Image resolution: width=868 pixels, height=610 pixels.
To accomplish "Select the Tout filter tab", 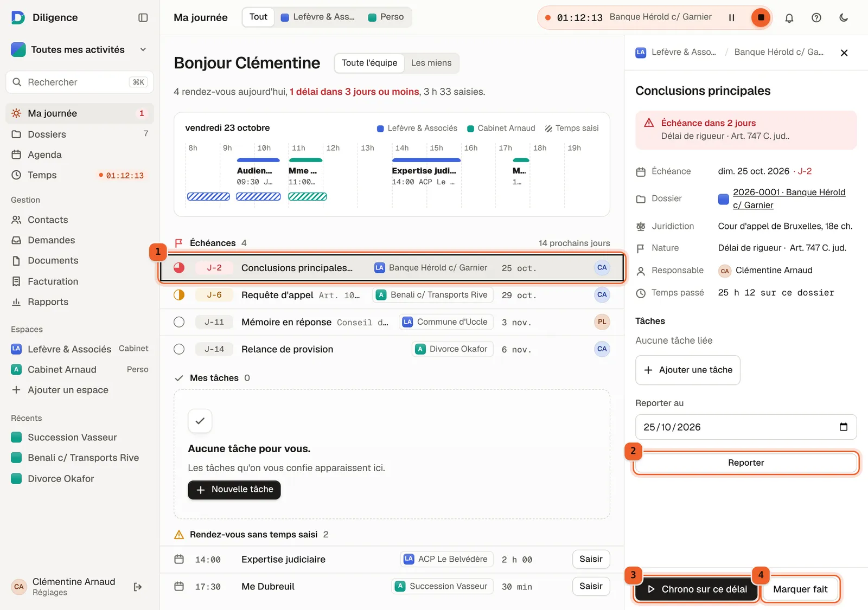I will (258, 17).
